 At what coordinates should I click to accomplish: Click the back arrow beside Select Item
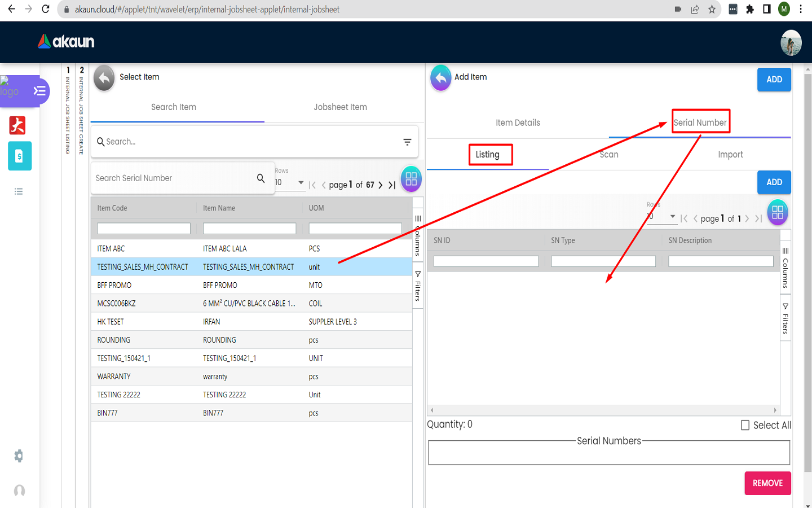(104, 78)
